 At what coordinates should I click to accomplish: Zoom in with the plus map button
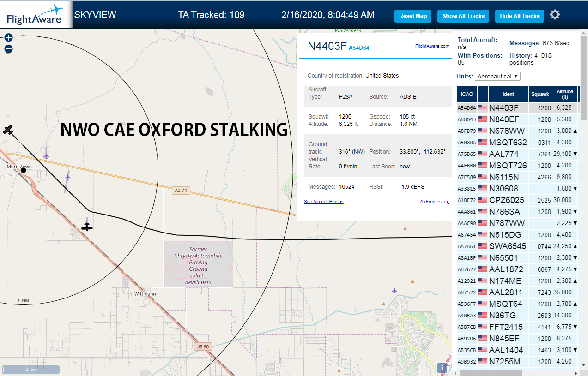(8, 38)
